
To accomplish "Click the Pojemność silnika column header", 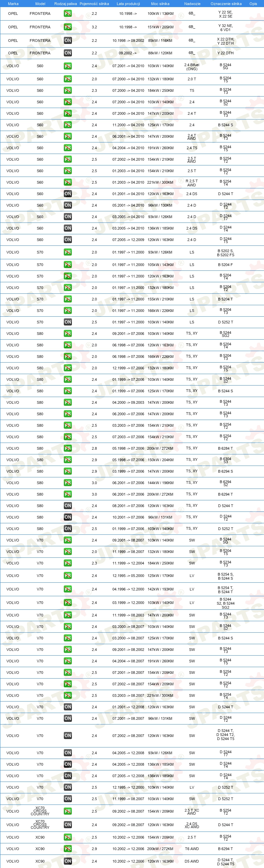I will pyautogui.click(x=94, y=4).
